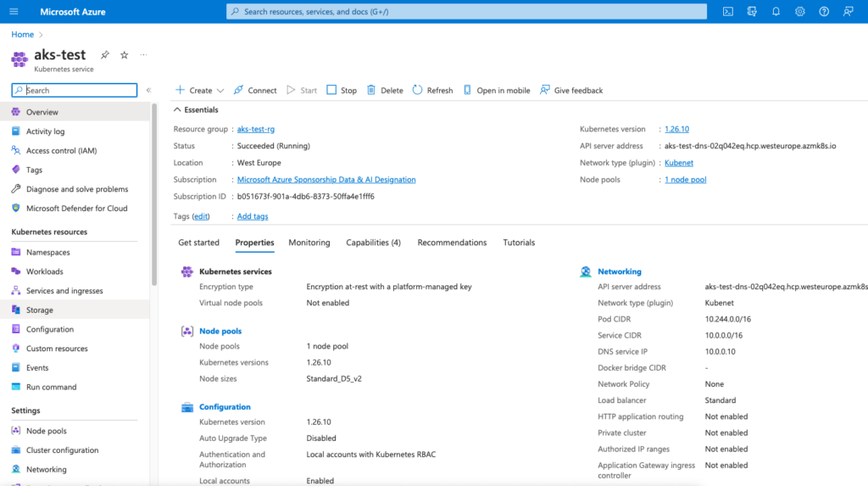Go to the Home breadcrumb

click(x=23, y=35)
